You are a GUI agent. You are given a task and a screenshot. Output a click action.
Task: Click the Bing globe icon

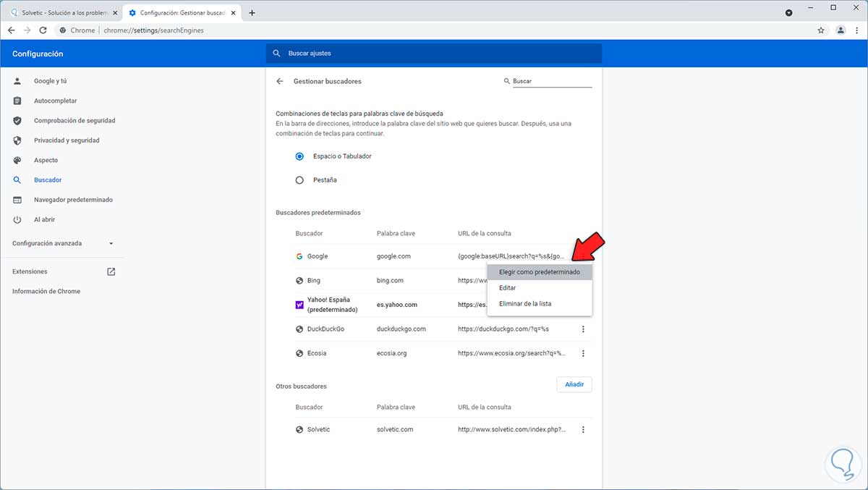coord(299,280)
